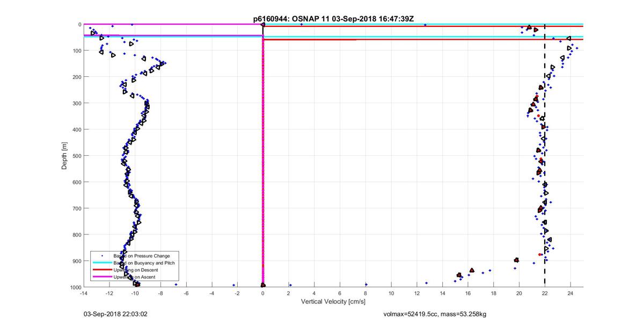Click the x-axis tick label '10'
This screenshot has height=323, width=644.
coord(391,293)
